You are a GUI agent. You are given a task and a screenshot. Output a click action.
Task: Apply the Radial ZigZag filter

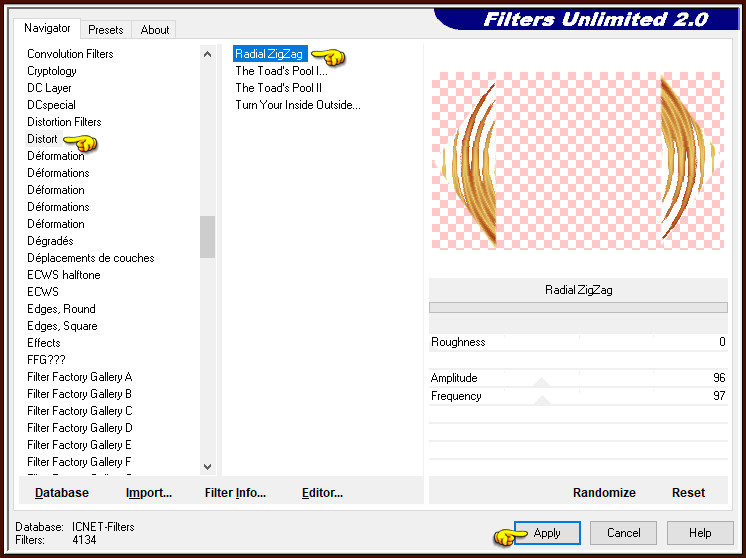[547, 533]
